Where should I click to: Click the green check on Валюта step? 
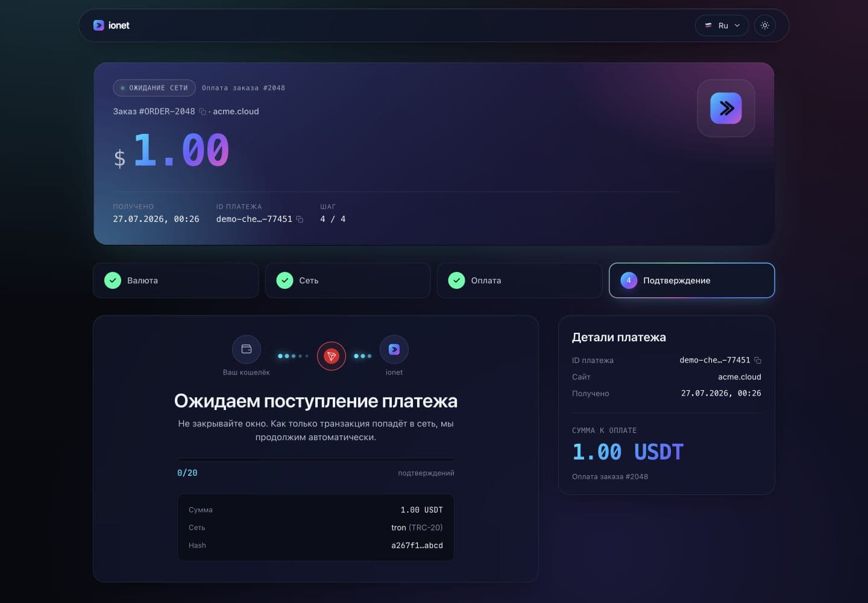coord(113,280)
